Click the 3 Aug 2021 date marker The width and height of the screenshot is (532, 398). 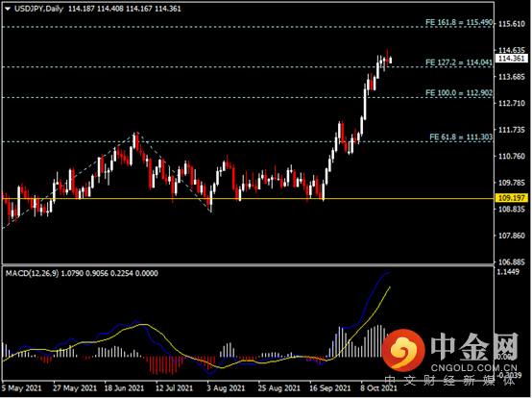pos(226,387)
